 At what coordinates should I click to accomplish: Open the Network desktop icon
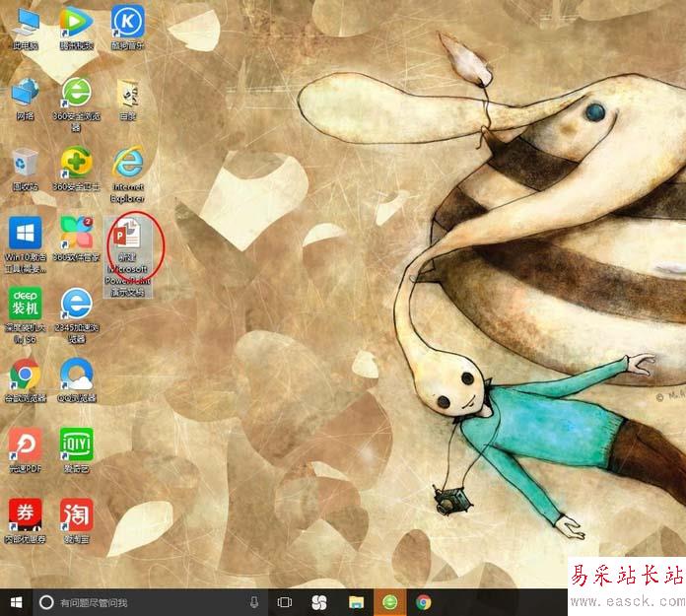(25, 99)
